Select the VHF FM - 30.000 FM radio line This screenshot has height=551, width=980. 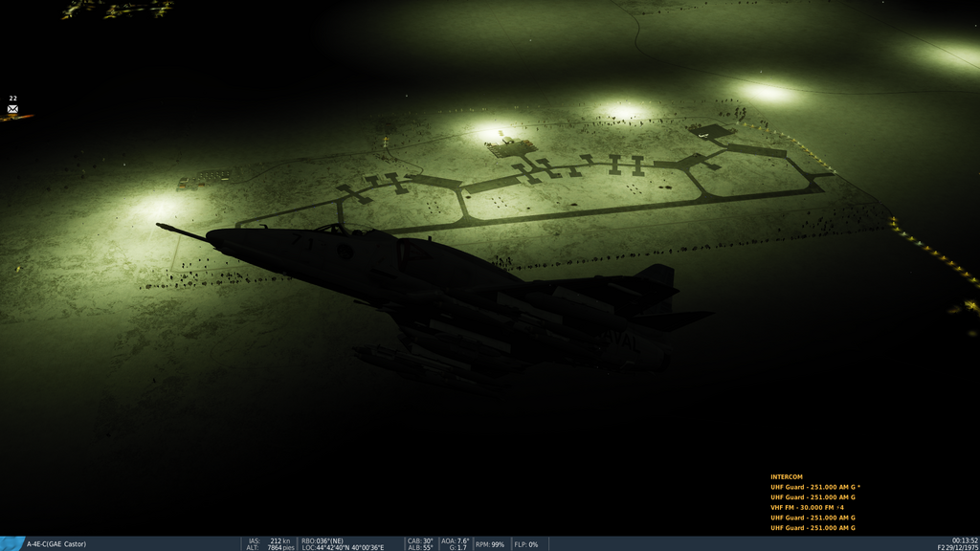807,507
